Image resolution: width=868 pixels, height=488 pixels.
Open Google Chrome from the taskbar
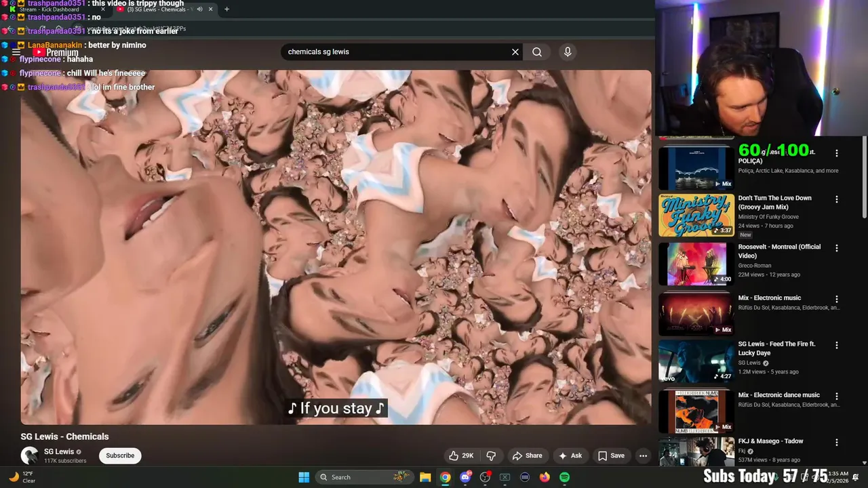click(445, 477)
